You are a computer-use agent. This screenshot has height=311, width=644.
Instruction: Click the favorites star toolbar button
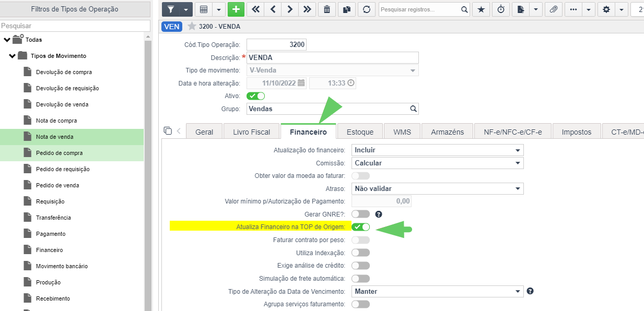click(481, 9)
